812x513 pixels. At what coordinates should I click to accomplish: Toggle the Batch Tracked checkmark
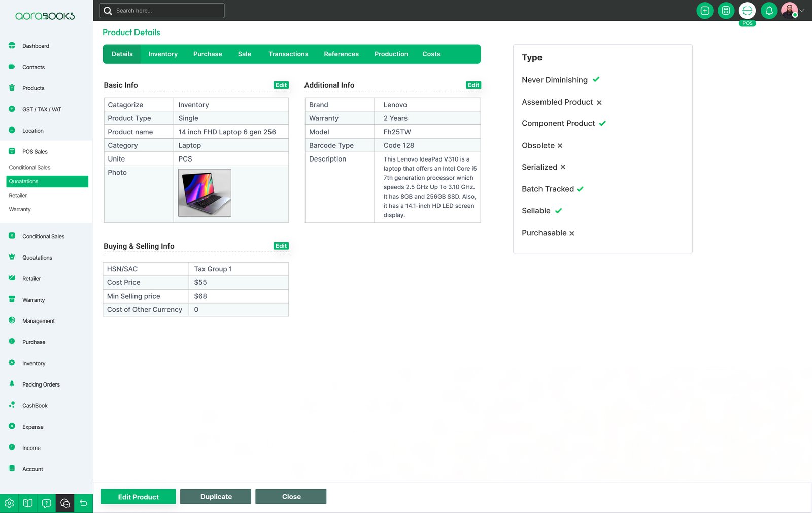(580, 189)
